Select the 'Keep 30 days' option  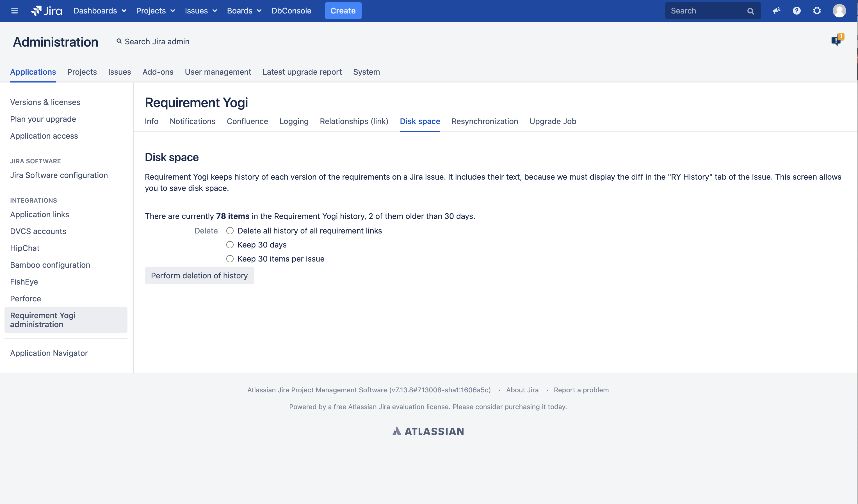pos(230,245)
